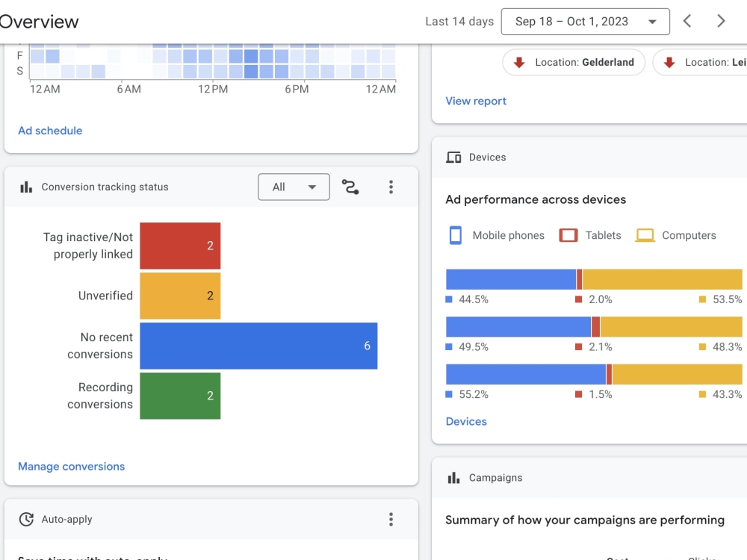The image size is (747, 560).
Task: Click the Auto-apply clock icon
Action: point(26,519)
